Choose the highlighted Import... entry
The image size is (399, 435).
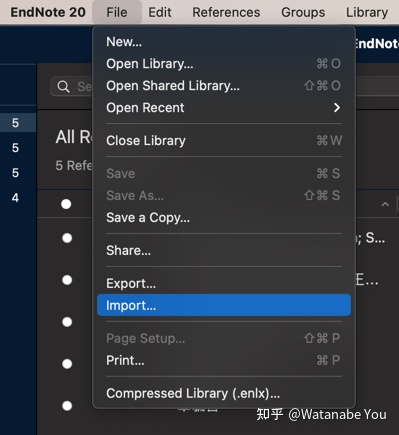coord(224,305)
